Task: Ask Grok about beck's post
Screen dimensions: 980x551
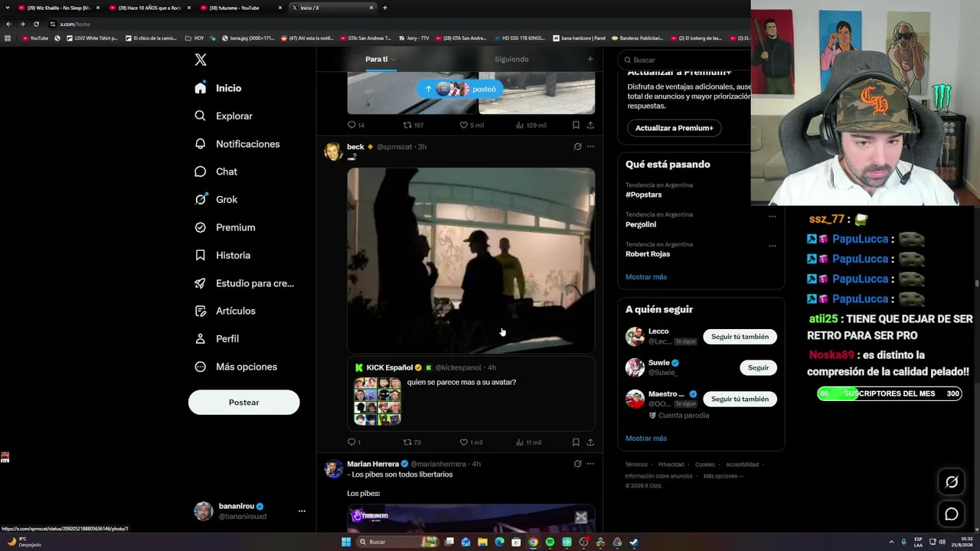Action: (577, 146)
